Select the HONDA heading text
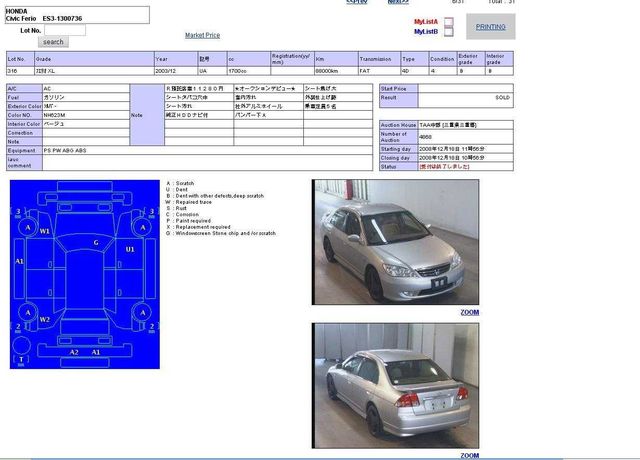 16,11
